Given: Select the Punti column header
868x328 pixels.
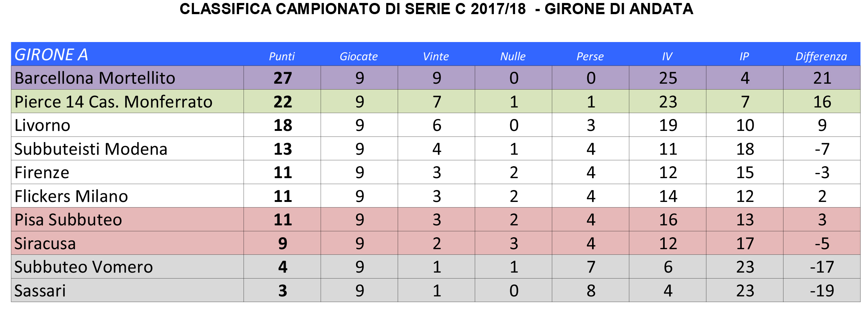Looking at the screenshot, I should click(282, 56).
